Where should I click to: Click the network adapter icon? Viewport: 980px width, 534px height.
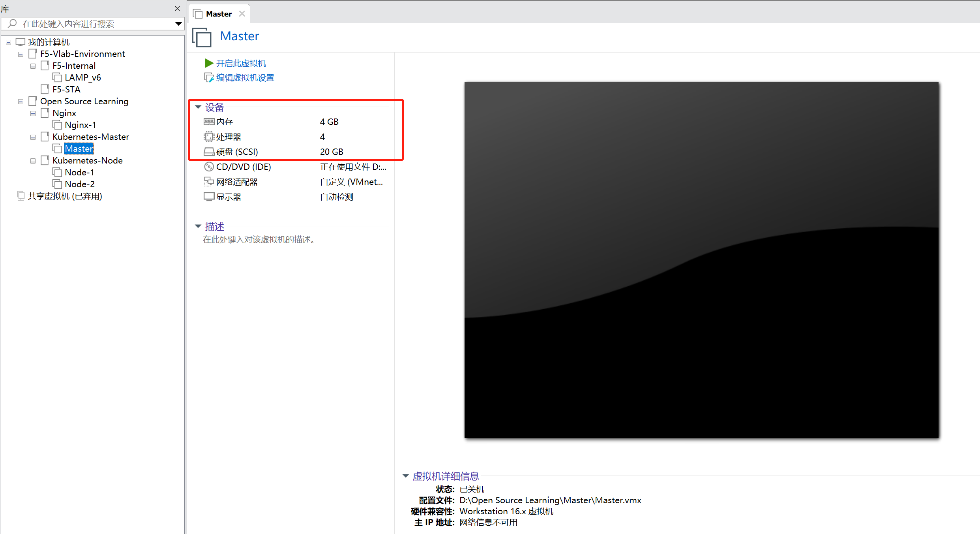click(x=209, y=182)
